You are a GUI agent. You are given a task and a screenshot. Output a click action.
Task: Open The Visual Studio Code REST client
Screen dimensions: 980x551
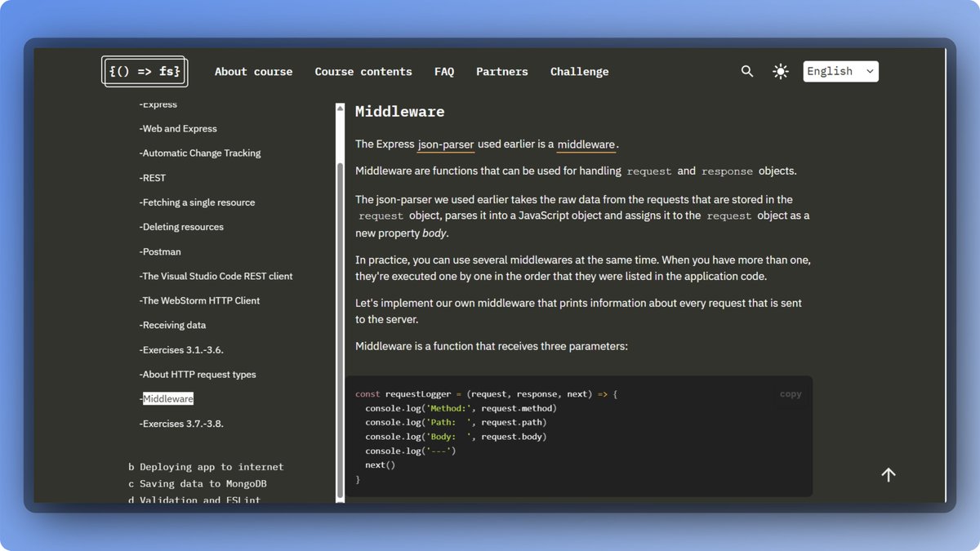point(216,276)
